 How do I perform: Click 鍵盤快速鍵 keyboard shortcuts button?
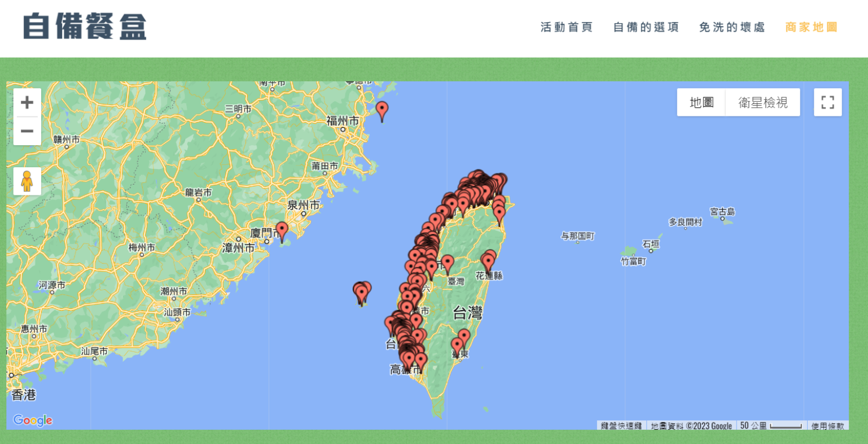point(621,426)
